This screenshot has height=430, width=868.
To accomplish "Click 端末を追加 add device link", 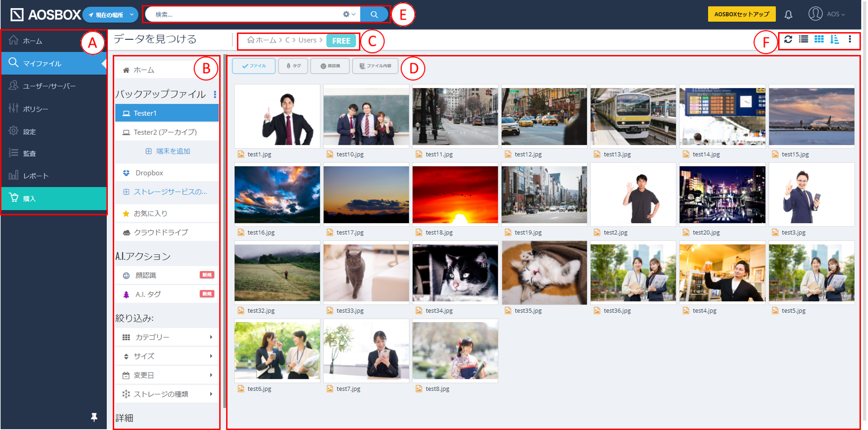I will click(168, 151).
